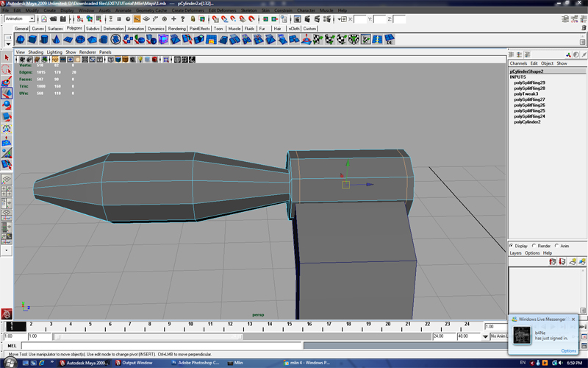Screen dimensions: 588x368
Task: Expand polySplitRing29 in the INPUTS list
Action: (529, 82)
